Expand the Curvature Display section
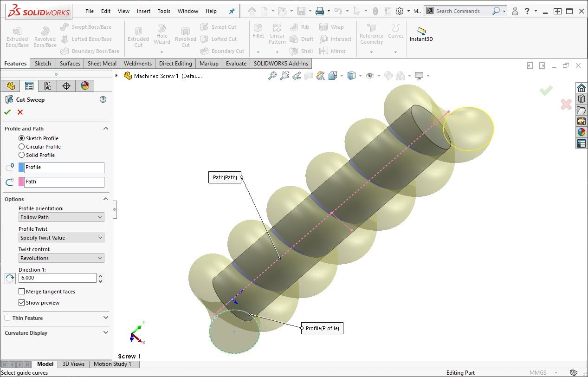Viewport: 588px width, 377px height. 105,333
